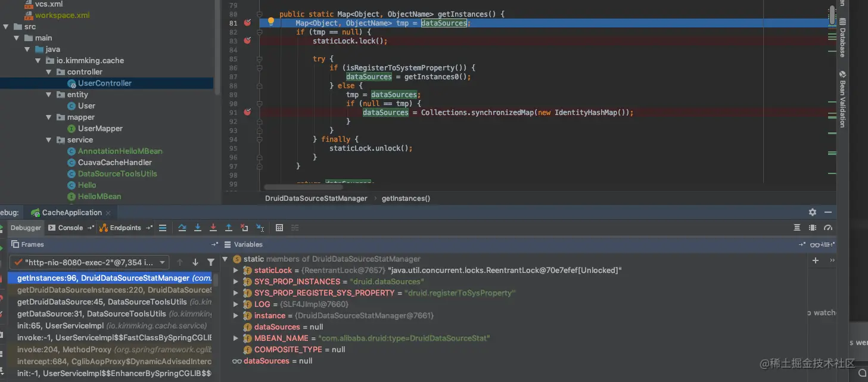
Task: Select frame getInstances:96 in Frames list
Action: tap(111, 278)
